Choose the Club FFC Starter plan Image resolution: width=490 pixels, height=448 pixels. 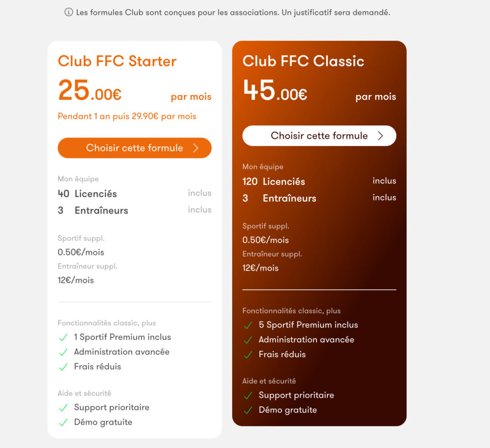[134, 148]
